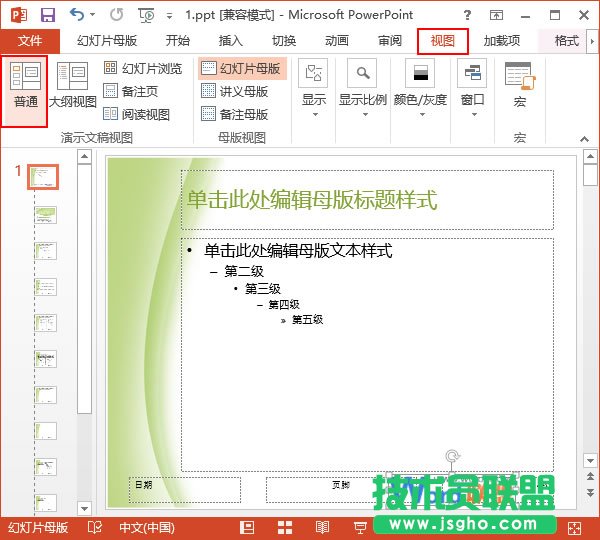Click the 第三级 text level
This screenshot has height=540, width=600.
click(262, 289)
